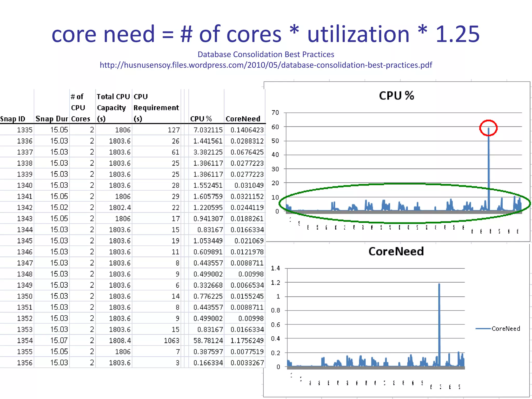Image resolution: width=532 pixels, height=399 pixels.
Task: Click the slide title 'core need = # of cores'
Action: (x=166, y=34)
